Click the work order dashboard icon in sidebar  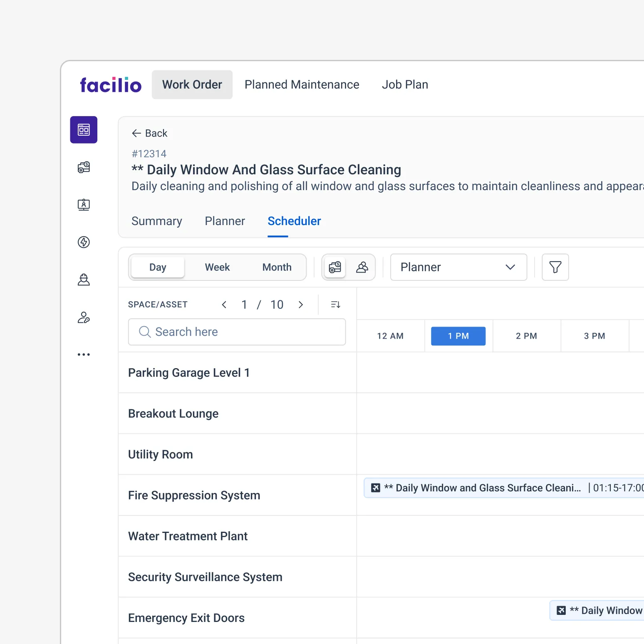(84, 129)
